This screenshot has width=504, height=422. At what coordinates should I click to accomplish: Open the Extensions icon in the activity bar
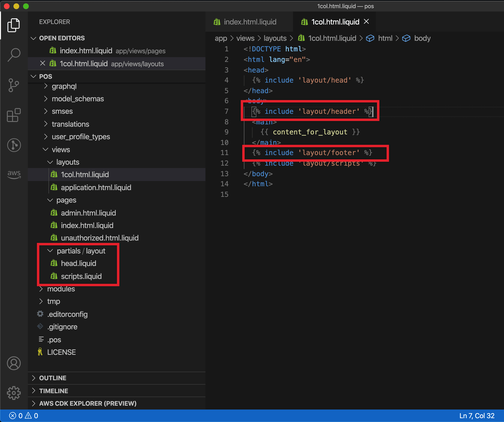point(14,115)
